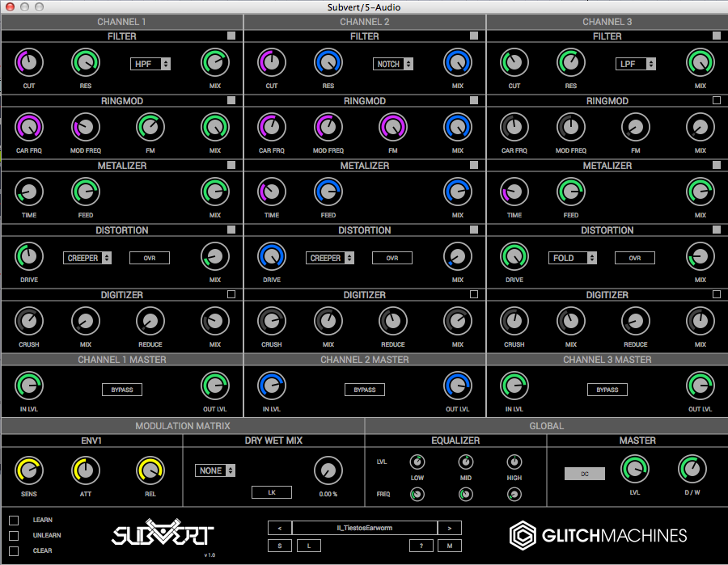Click the Master LVL knob
This screenshot has width=728, height=565.
(x=634, y=469)
